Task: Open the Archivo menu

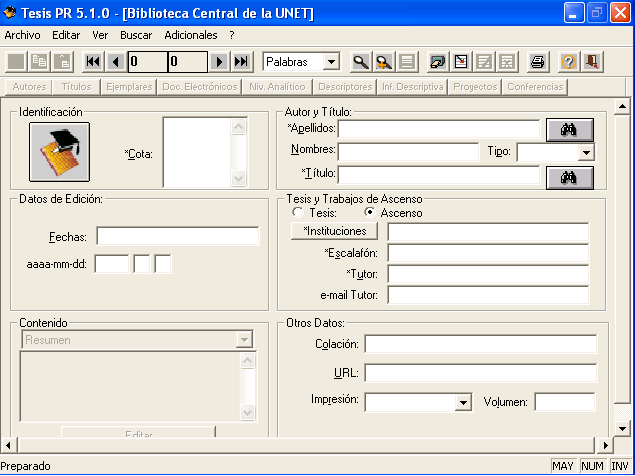Action: point(23,35)
